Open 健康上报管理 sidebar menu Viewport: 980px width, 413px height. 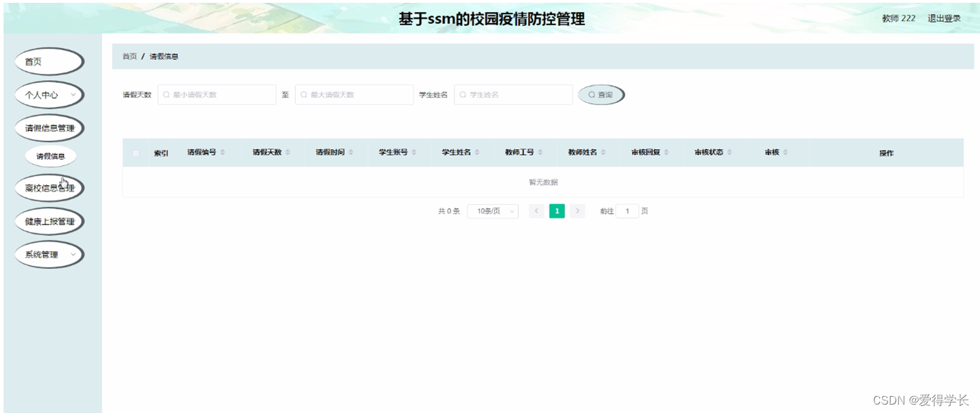[49, 222]
